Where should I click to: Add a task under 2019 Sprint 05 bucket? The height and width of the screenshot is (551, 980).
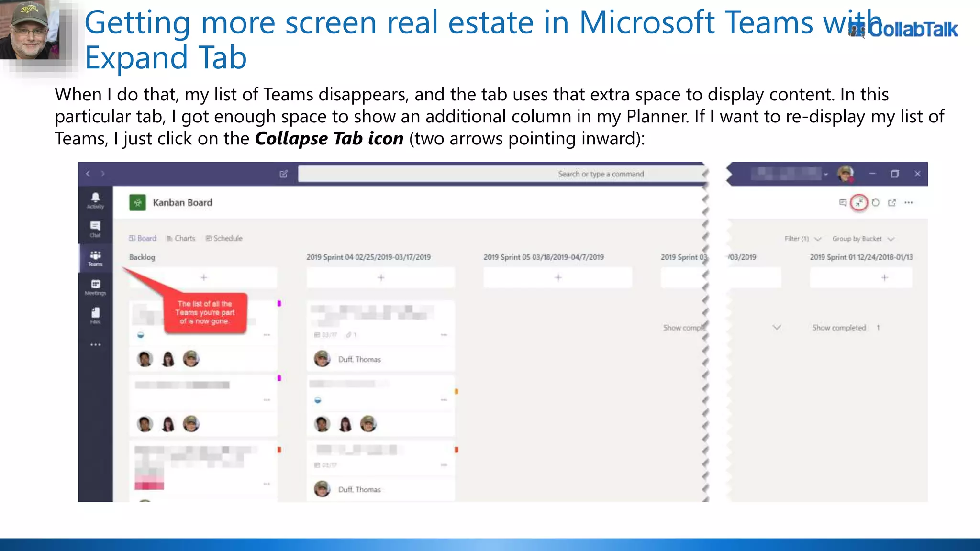558,277
